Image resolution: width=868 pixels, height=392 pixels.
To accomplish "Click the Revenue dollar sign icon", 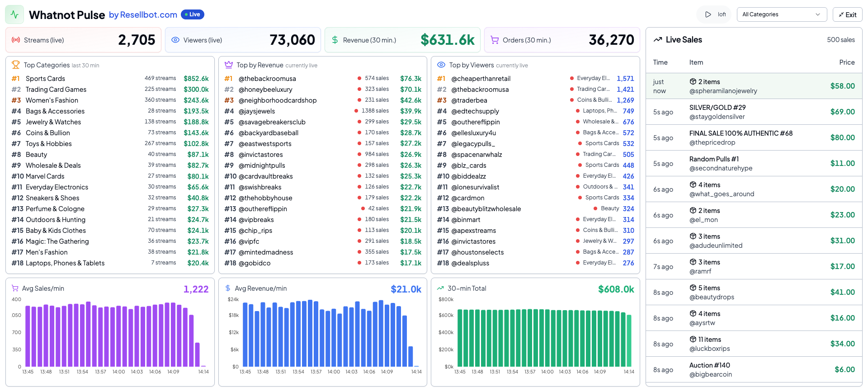I will [335, 40].
